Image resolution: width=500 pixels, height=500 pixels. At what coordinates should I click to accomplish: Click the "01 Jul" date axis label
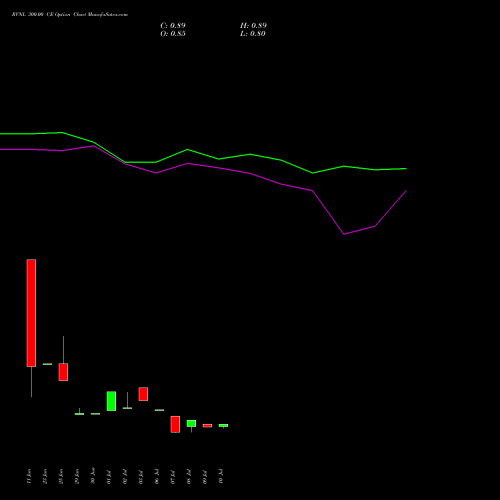[109, 477]
